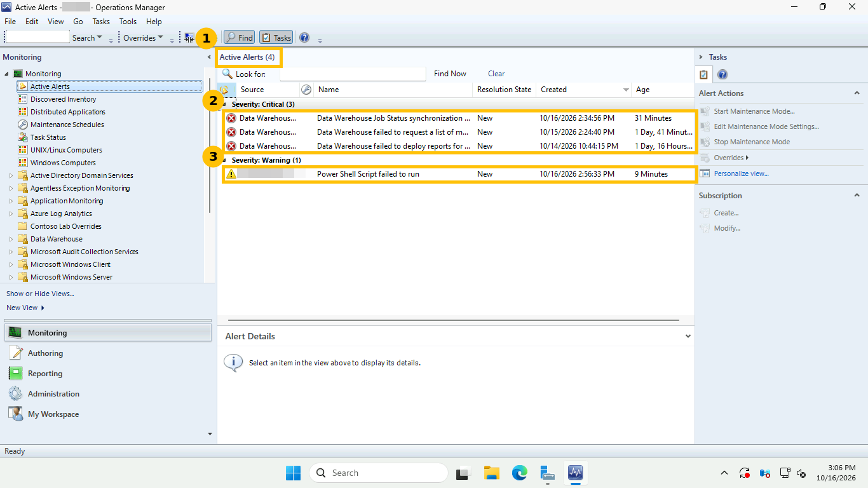
Task: Expand Active Directory Domain Services folder
Action: [x=11, y=175]
